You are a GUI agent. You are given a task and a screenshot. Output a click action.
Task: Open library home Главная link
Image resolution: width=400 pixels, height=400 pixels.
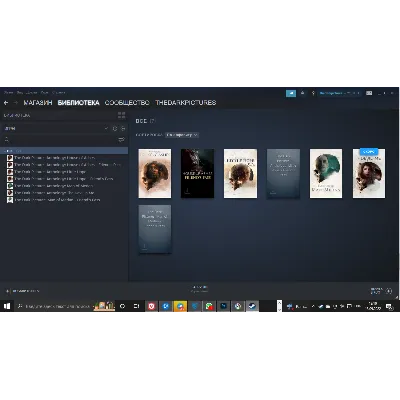[x=17, y=115]
